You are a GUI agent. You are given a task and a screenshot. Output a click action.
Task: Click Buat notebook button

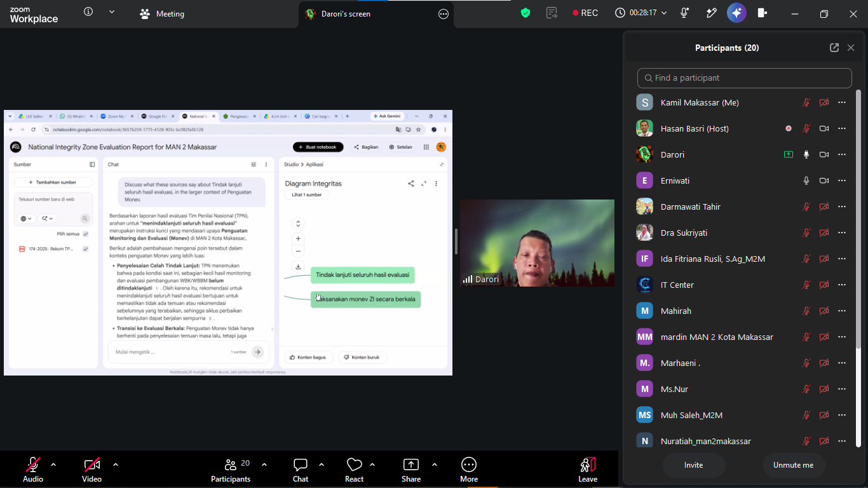point(318,147)
